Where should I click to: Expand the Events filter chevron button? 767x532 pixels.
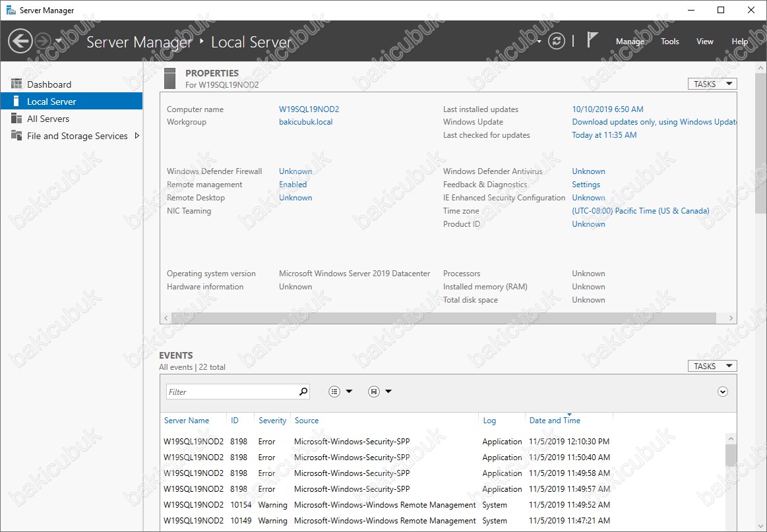tap(723, 392)
